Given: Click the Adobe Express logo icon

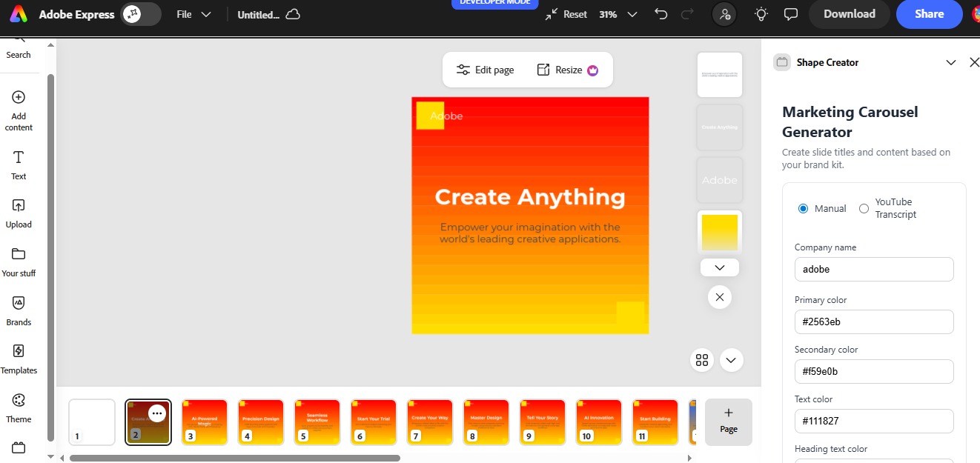Looking at the screenshot, I should pos(19,14).
